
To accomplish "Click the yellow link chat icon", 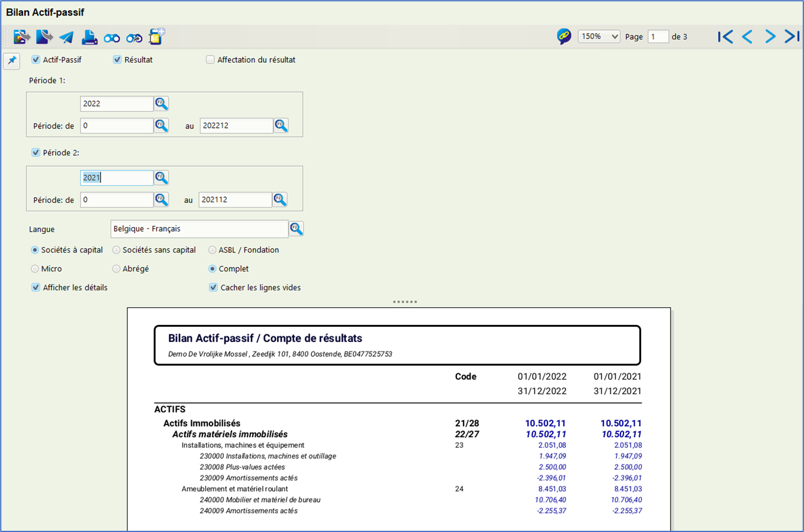I will 564,37.
